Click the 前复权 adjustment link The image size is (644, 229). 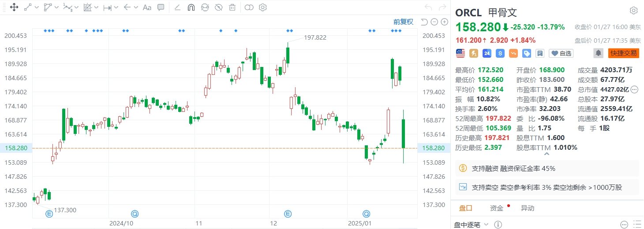[x=403, y=22]
